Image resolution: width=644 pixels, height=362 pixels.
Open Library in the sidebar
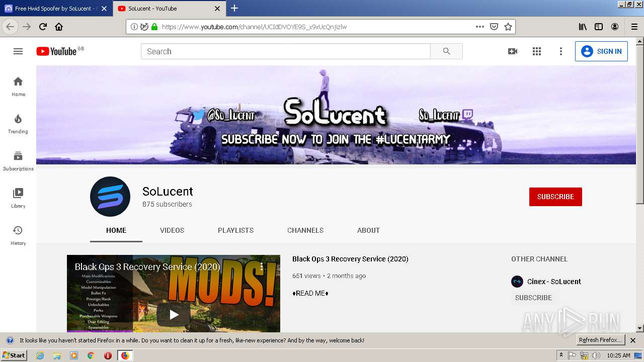(x=18, y=198)
